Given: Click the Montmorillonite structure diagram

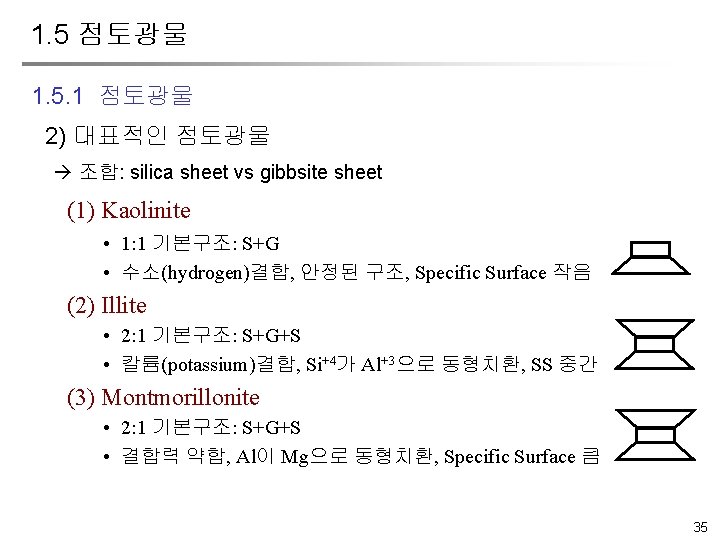Looking at the screenshot, I should click(652, 431).
